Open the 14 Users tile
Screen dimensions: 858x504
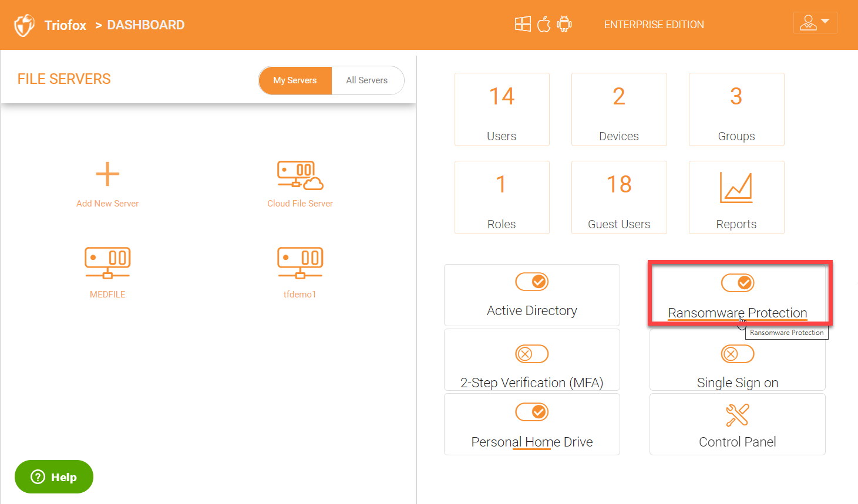click(x=502, y=110)
